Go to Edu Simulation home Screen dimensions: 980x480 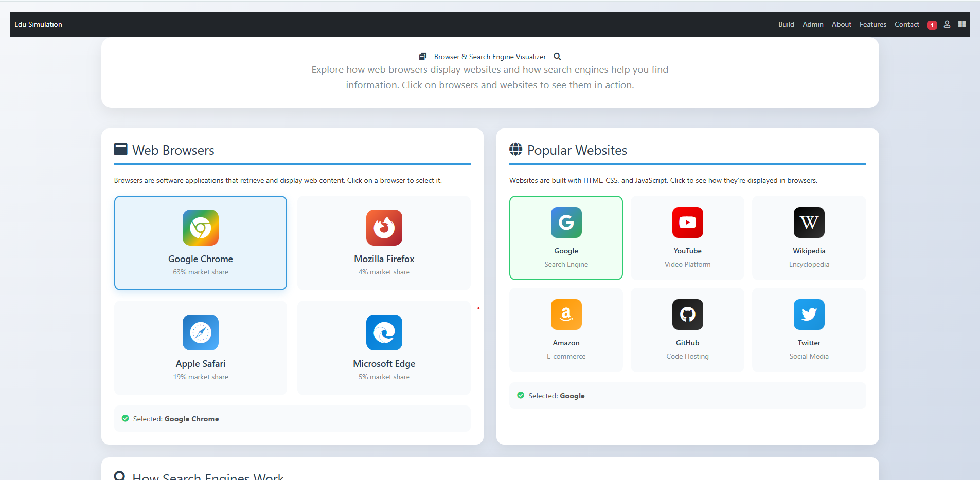38,24
